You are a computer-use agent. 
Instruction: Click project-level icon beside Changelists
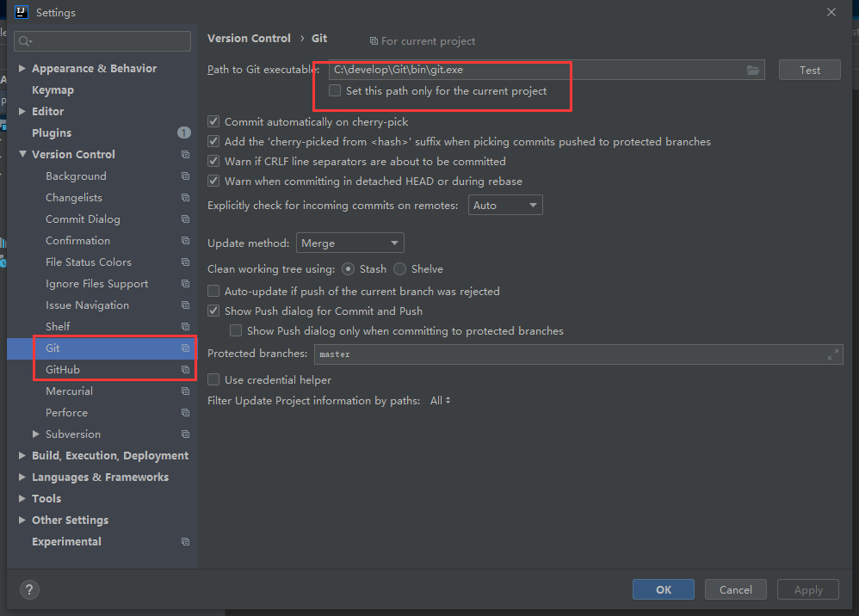[186, 198]
